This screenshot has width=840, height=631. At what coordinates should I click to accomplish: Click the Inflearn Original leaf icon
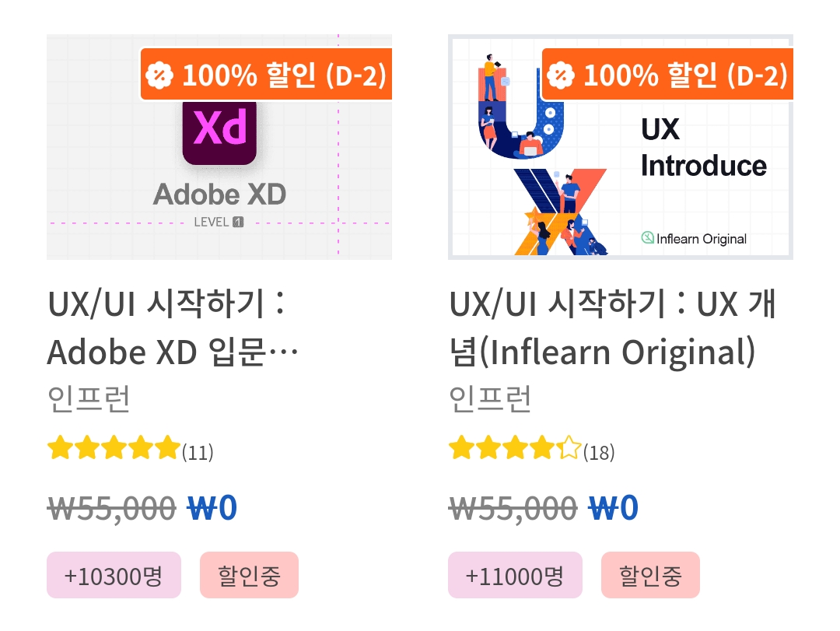647,237
